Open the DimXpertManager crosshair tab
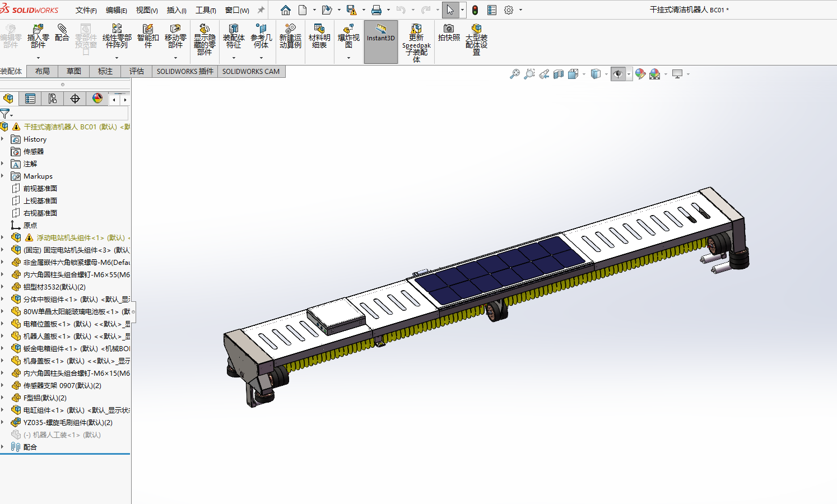 pos(75,99)
